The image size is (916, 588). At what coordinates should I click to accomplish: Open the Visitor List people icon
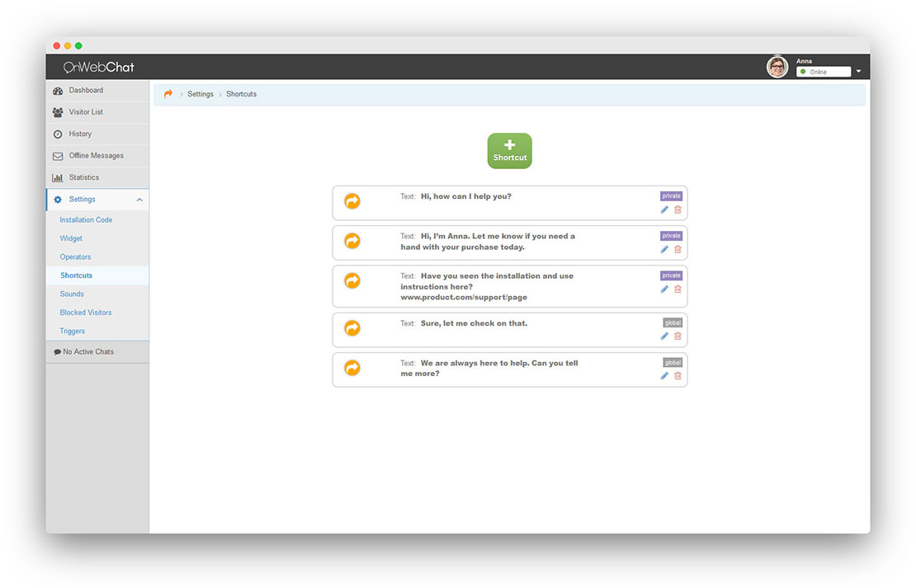[x=58, y=111]
